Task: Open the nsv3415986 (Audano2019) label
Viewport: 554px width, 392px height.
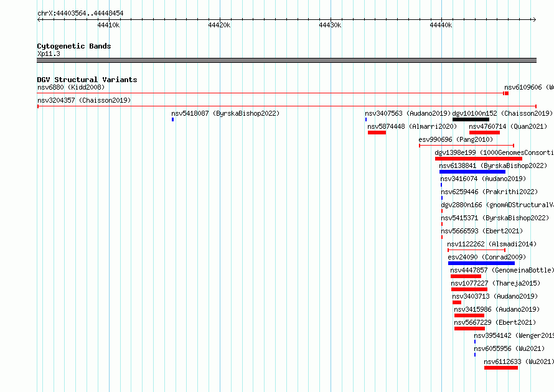Action: coord(497,309)
